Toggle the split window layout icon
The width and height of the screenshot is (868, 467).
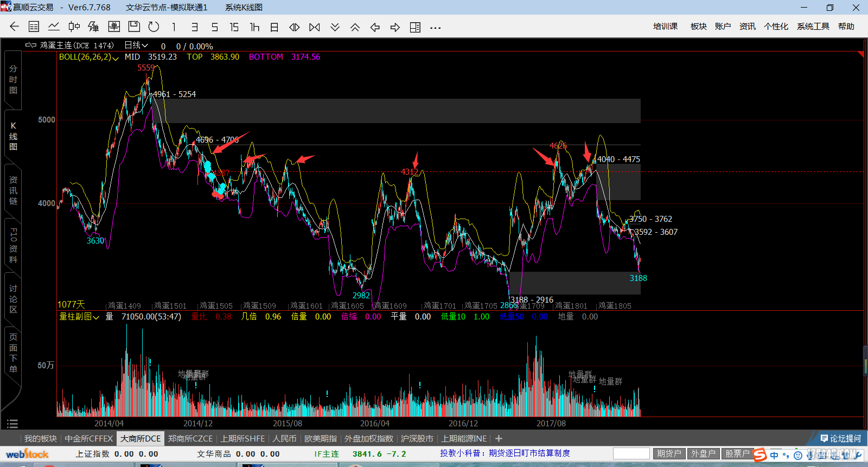click(x=415, y=27)
